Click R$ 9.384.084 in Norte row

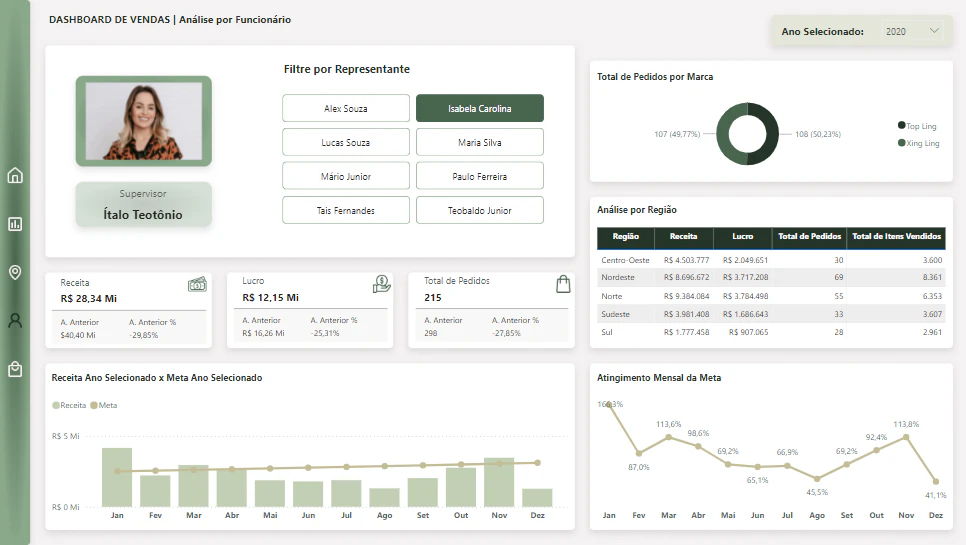pyautogui.click(x=686, y=296)
